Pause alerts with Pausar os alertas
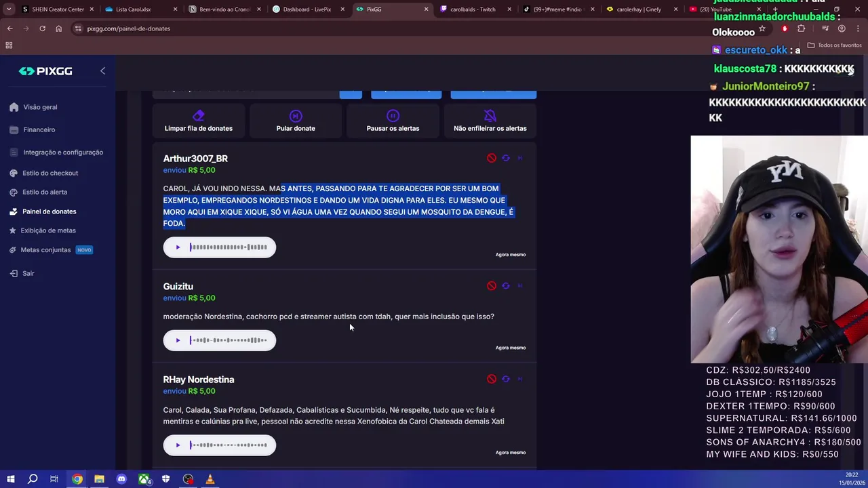The height and width of the screenshot is (488, 868). click(x=393, y=121)
